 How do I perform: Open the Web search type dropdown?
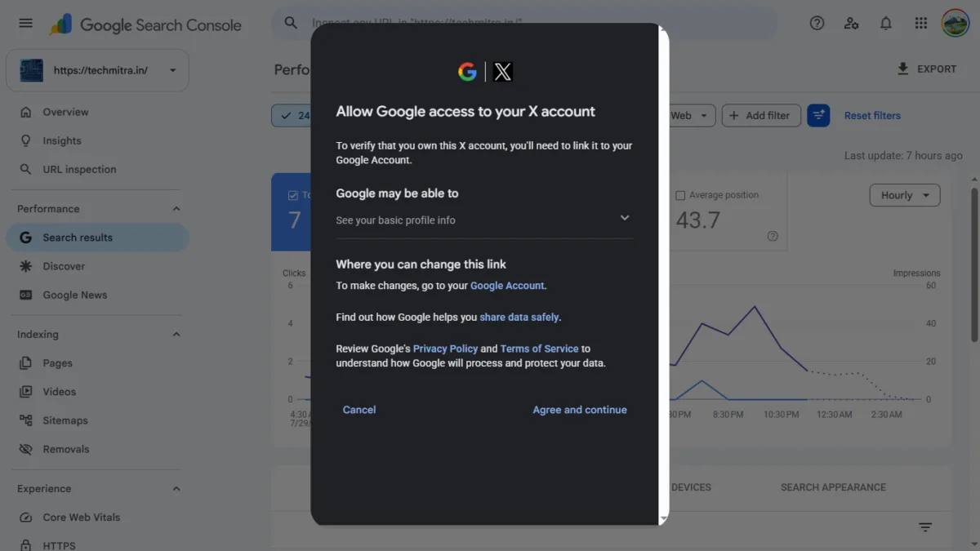(x=693, y=116)
